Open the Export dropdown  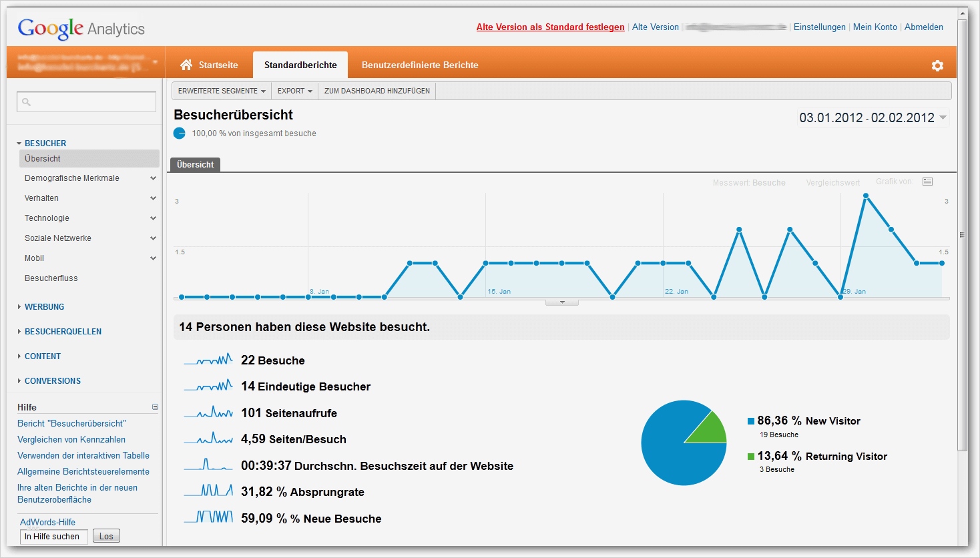tap(294, 90)
